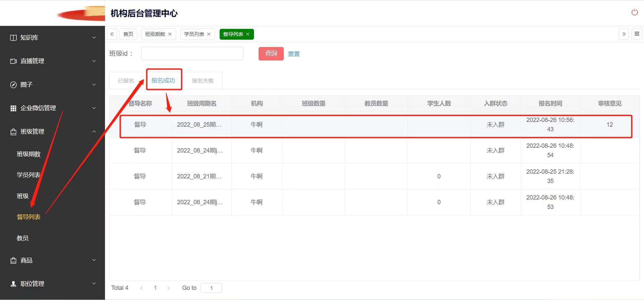Open the tab options menu icon
This screenshot has width=644, height=300.
tap(637, 34)
